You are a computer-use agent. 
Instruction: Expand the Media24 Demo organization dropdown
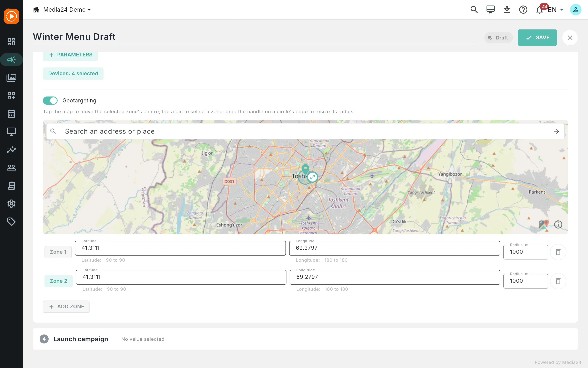pos(62,10)
